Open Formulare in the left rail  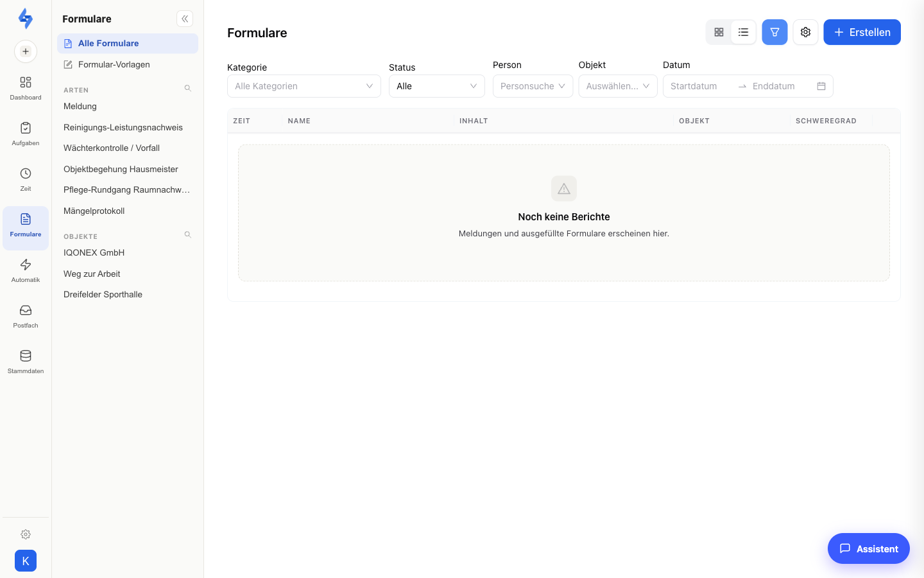tap(26, 228)
